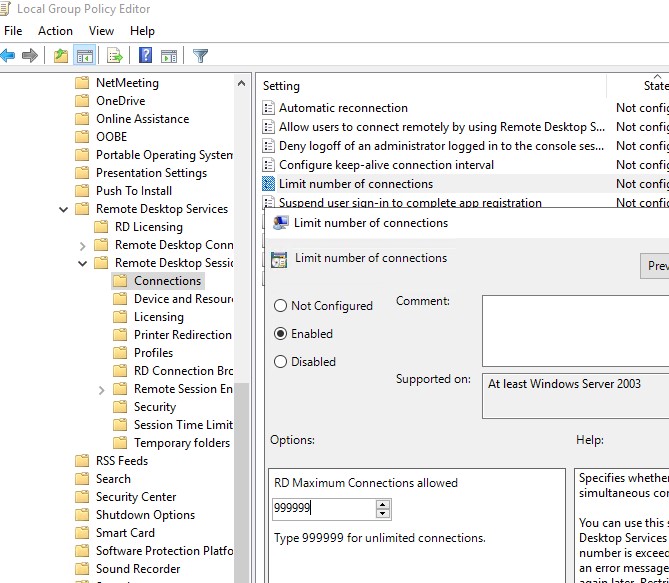
Task: Open the Configure keep-alive connection interval setting
Action: (x=386, y=165)
